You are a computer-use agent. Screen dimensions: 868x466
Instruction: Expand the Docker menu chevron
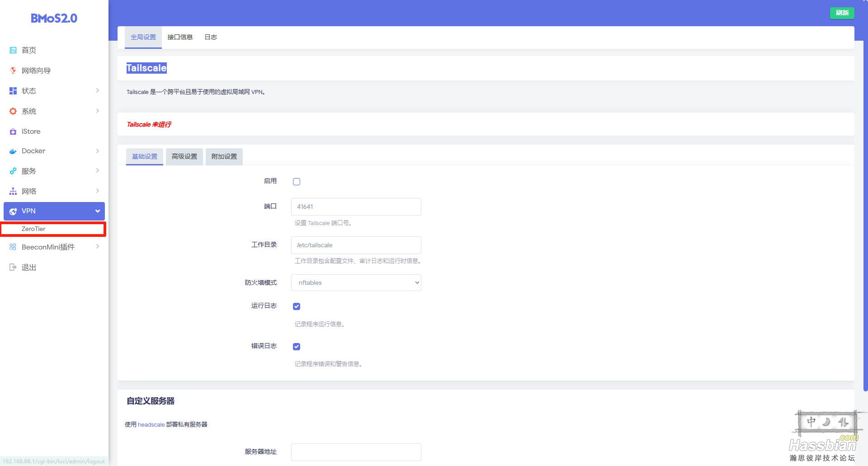tap(97, 151)
